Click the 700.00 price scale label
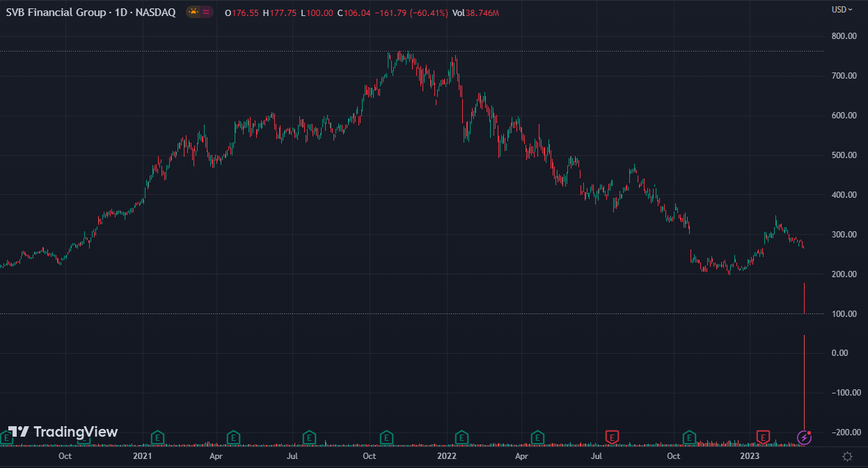Viewport: 868px width, 468px height. coord(843,76)
